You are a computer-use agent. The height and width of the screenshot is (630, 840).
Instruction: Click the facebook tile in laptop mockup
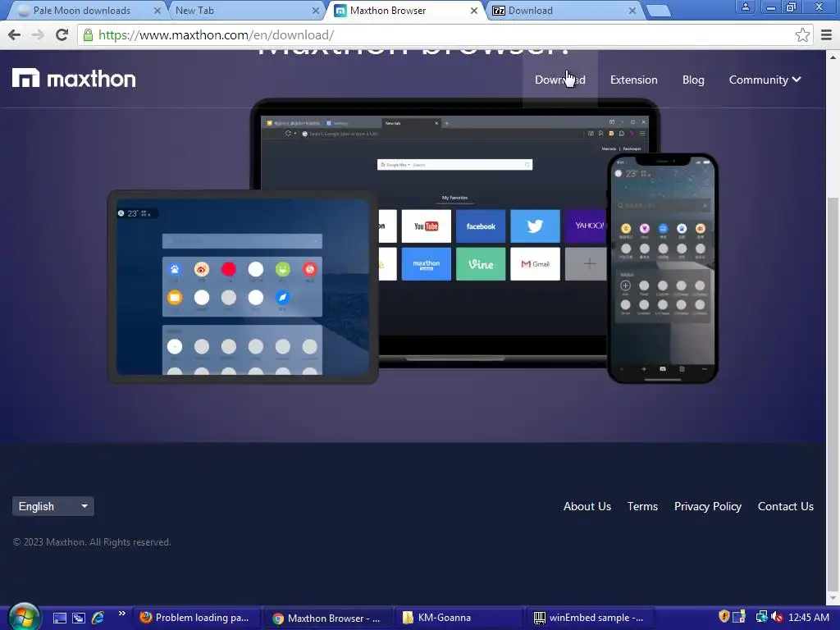pyautogui.click(x=481, y=226)
